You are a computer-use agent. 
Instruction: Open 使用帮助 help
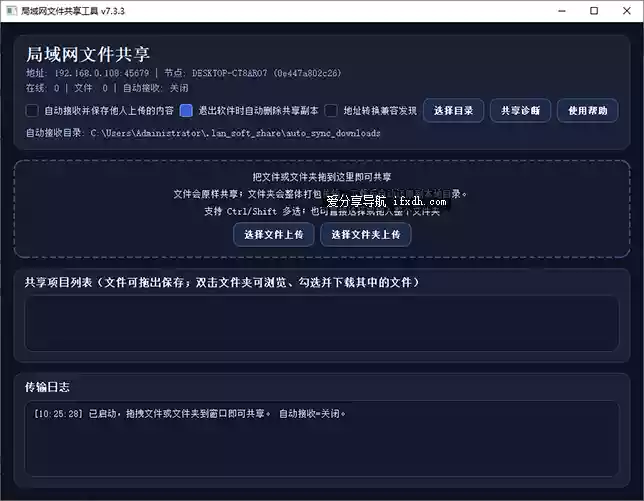click(588, 110)
